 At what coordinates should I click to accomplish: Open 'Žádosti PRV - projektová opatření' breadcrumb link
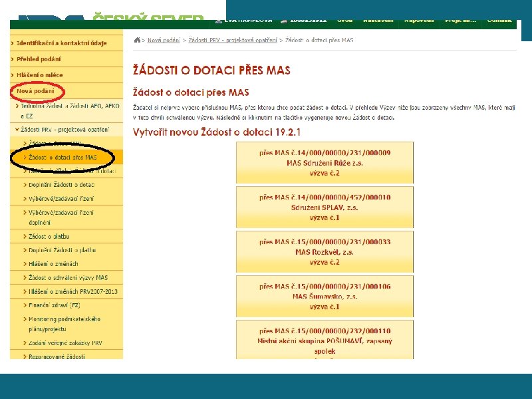[x=233, y=40]
